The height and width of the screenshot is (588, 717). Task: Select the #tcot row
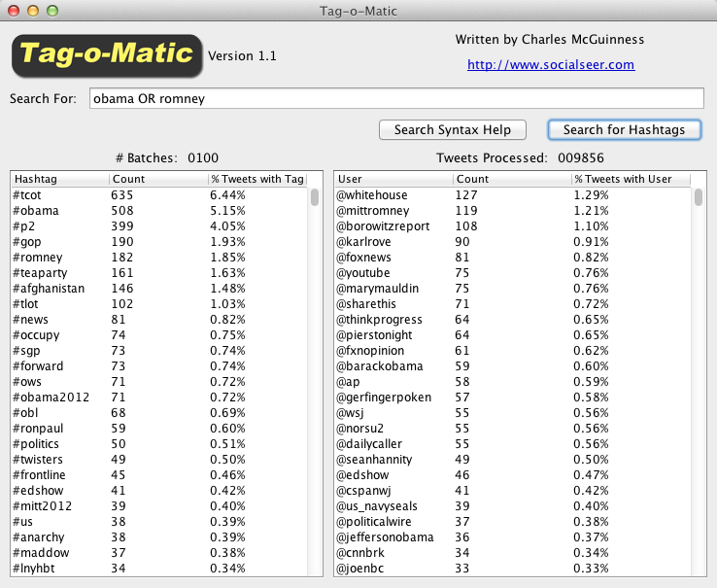(159, 195)
